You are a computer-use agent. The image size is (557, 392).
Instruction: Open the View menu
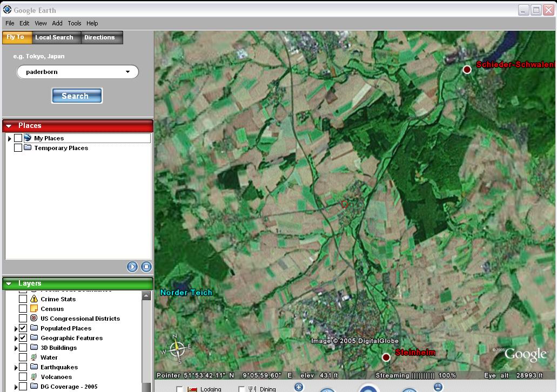tap(41, 23)
